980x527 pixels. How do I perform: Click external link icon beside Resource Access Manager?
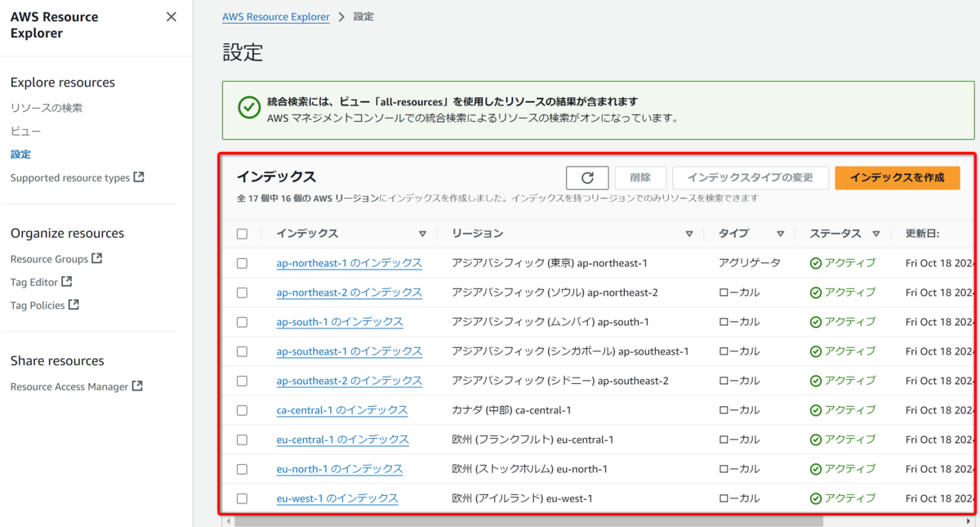137,386
